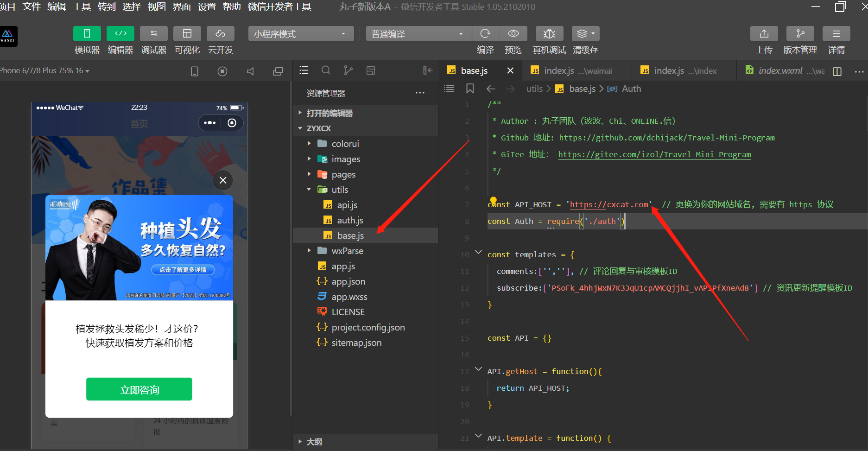The height and width of the screenshot is (451, 868).
Task: Open the 工具 menu
Action: pyautogui.click(x=82, y=6)
